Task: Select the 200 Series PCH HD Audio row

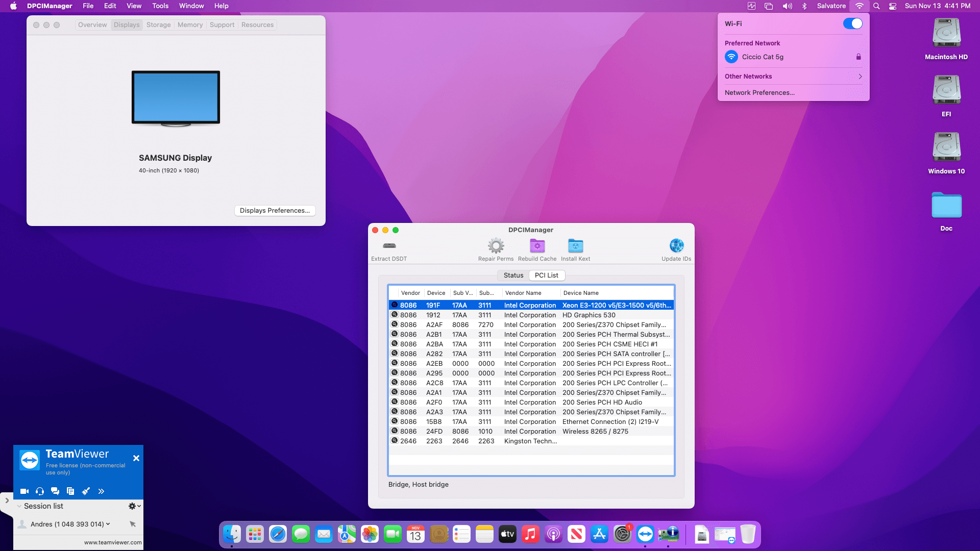Action: coord(531,403)
